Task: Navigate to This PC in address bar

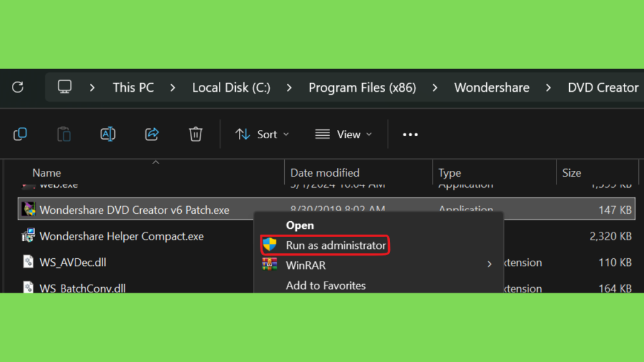Action: click(x=133, y=87)
